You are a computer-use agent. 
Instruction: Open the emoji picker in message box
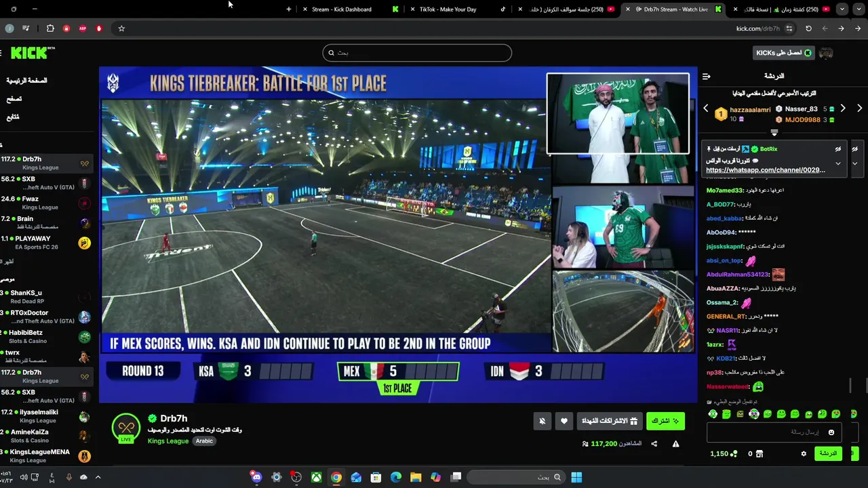[831, 432]
